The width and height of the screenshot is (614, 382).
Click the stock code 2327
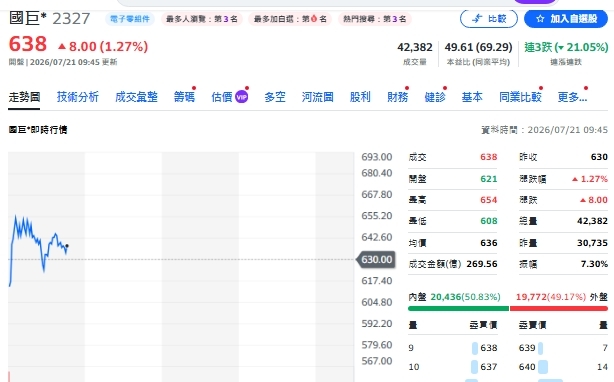tap(71, 19)
